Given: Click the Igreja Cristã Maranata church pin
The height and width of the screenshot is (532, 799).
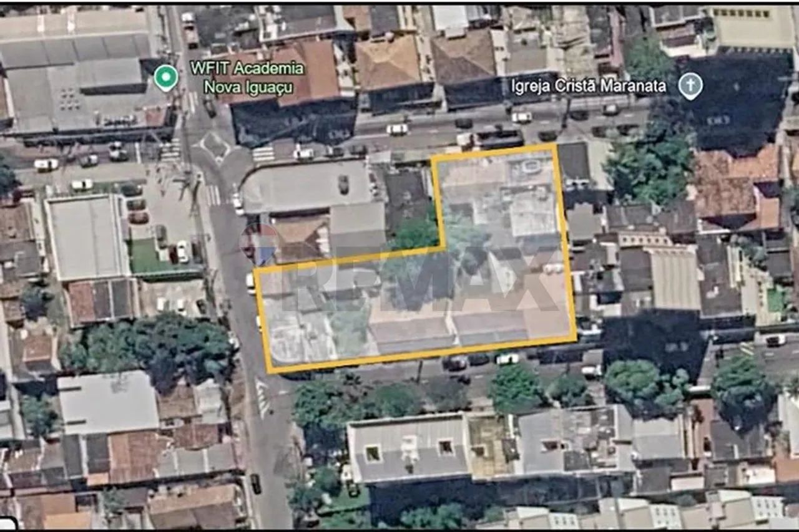Looking at the screenshot, I should click(690, 86).
